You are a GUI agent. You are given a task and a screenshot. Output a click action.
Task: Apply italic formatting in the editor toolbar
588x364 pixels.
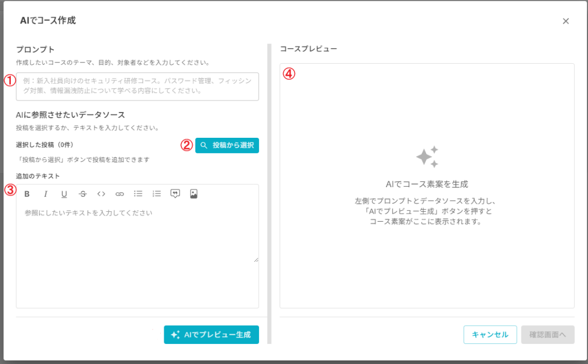pos(45,194)
